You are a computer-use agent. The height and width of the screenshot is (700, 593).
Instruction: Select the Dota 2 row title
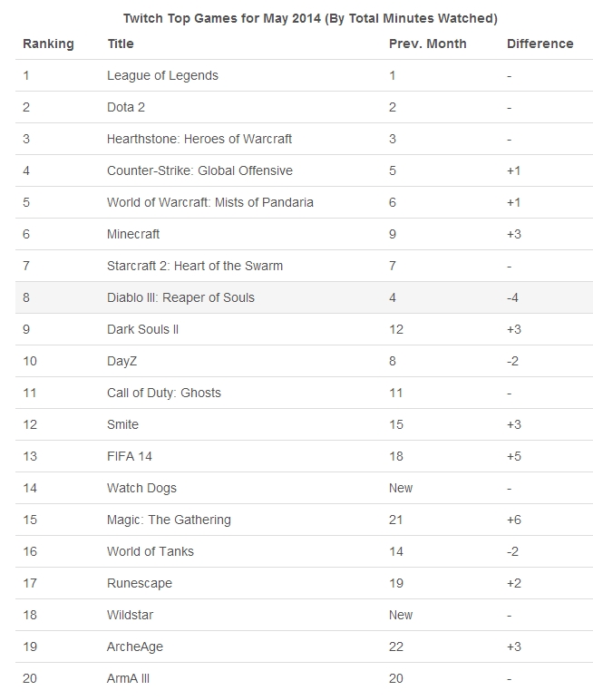126,107
